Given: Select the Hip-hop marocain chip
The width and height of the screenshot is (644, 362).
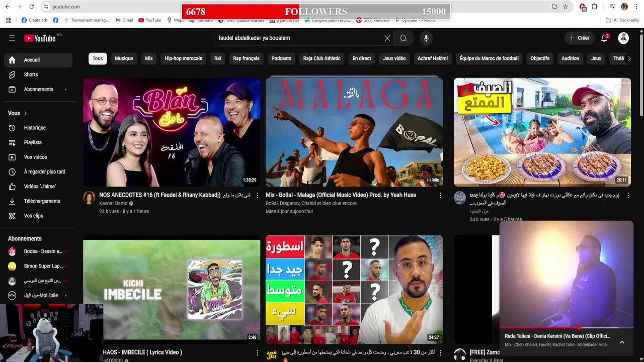Looking at the screenshot, I should [183, 58].
